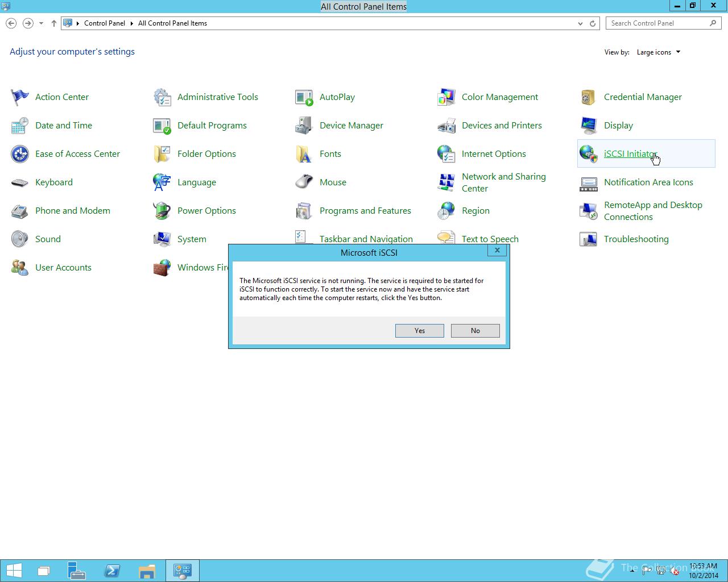The image size is (728, 582).
Task: Click No in Microsoft iSCSI dialog
Action: [475, 331]
